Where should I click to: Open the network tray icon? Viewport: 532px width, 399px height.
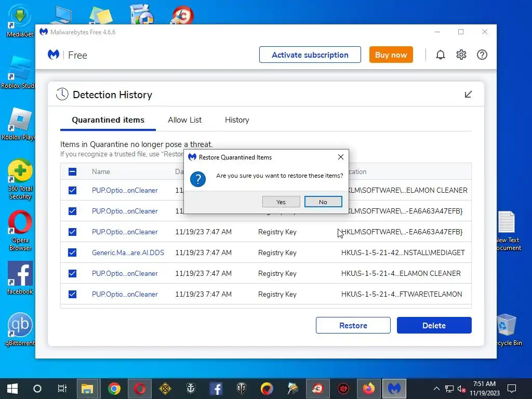click(x=449, y=389)
